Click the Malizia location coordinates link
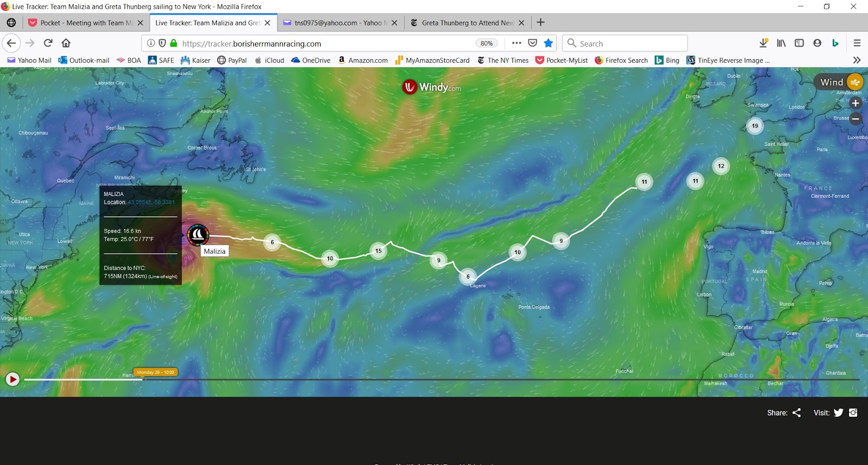Viewport: 868px width, 465px height. 151,202
